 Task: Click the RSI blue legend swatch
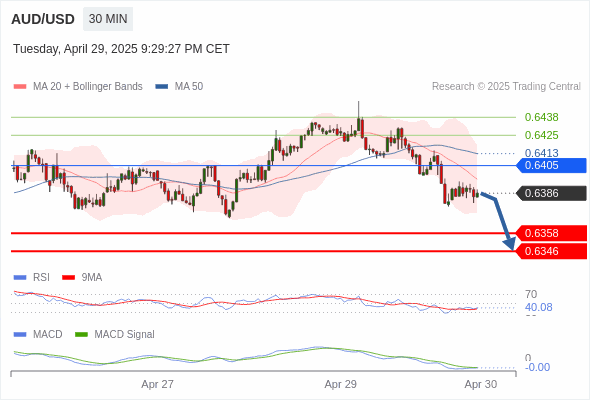click(x=20, y=278)
